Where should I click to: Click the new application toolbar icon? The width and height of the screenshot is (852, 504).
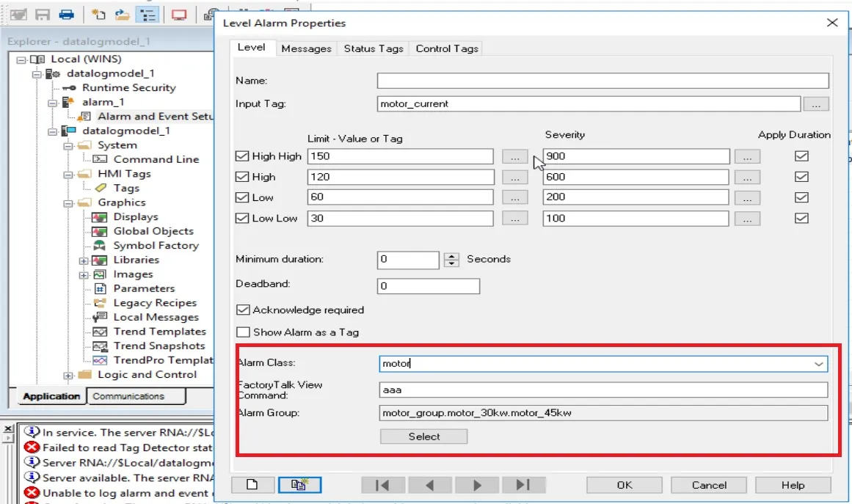click(98, 15)
